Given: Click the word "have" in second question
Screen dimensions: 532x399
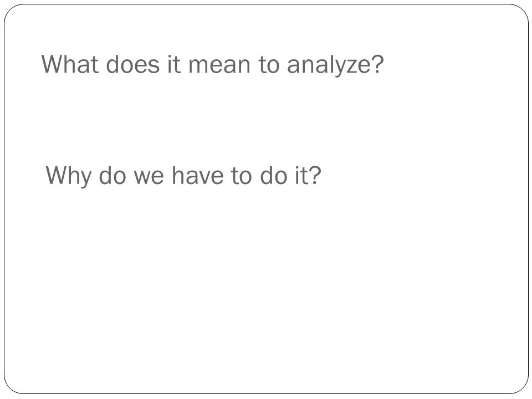Looking at the screenshot, I should pos(197,176).
